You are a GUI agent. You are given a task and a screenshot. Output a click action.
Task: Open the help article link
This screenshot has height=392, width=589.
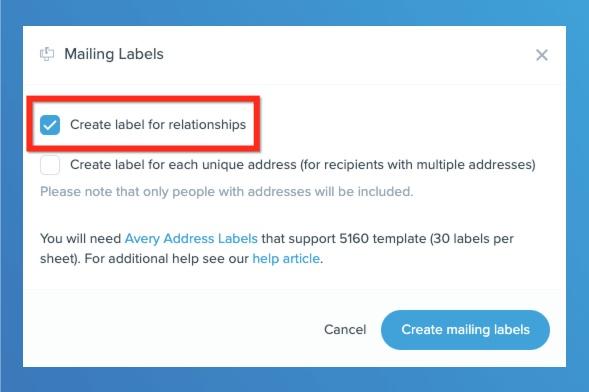(x=286, y=259)
